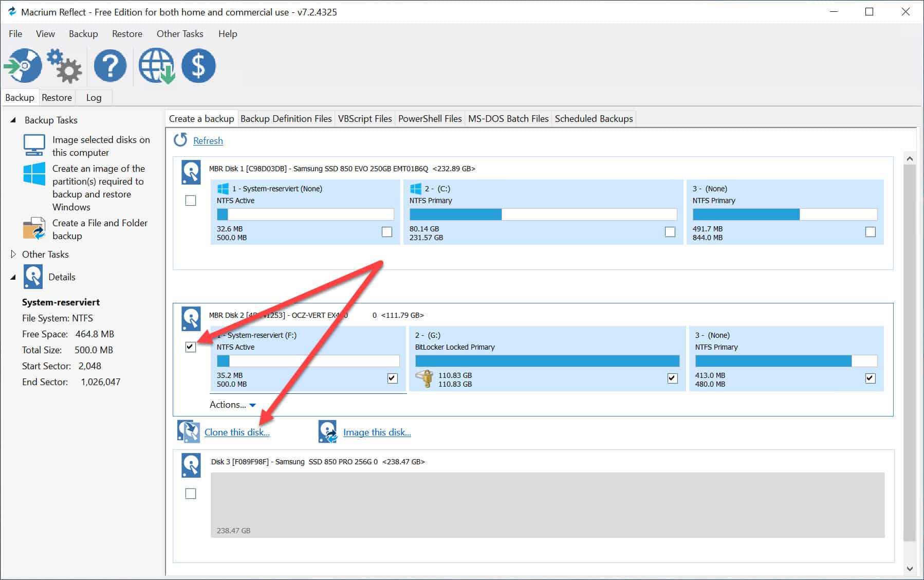Click the Disk 1 System-reserviert usage bar
The height and width of the screenshot is (580, 924).
coord(305,214)
